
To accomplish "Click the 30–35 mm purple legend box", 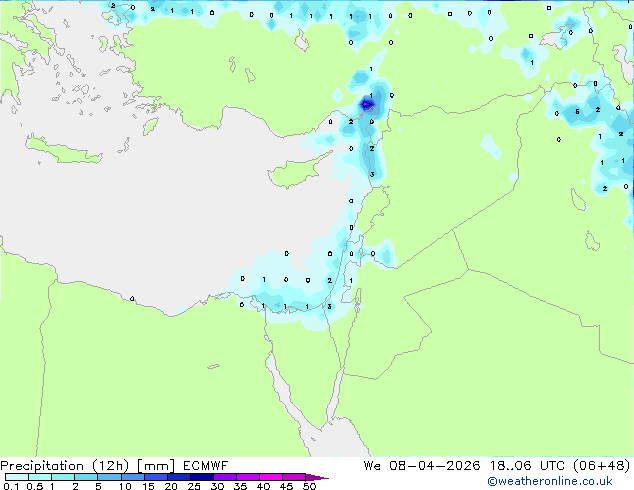I will click(225, 477).
